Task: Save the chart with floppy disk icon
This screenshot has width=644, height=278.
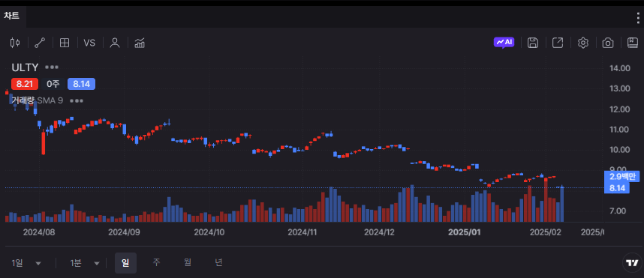Action: (x=533, y=43)
